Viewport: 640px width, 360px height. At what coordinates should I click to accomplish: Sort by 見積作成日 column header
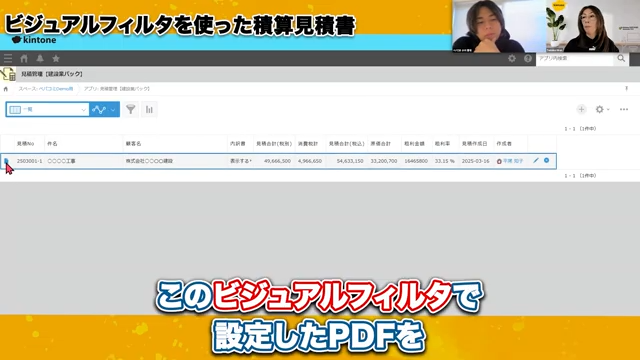tap(474, 144)
